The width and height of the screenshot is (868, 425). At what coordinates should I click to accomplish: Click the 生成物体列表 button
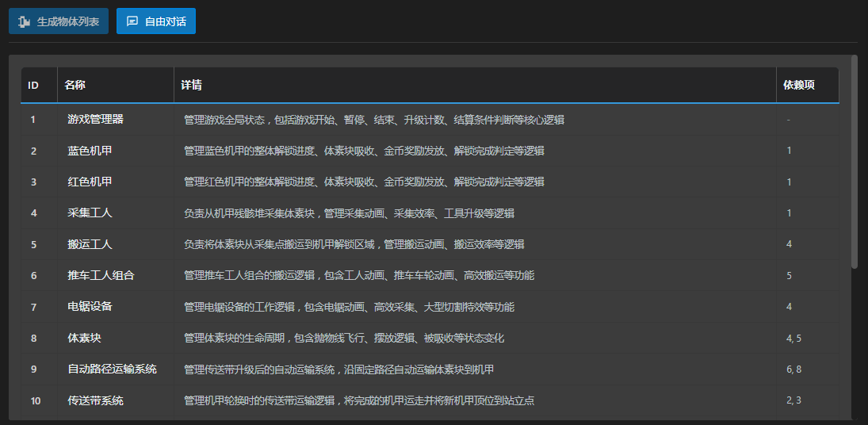pos(59,21)
